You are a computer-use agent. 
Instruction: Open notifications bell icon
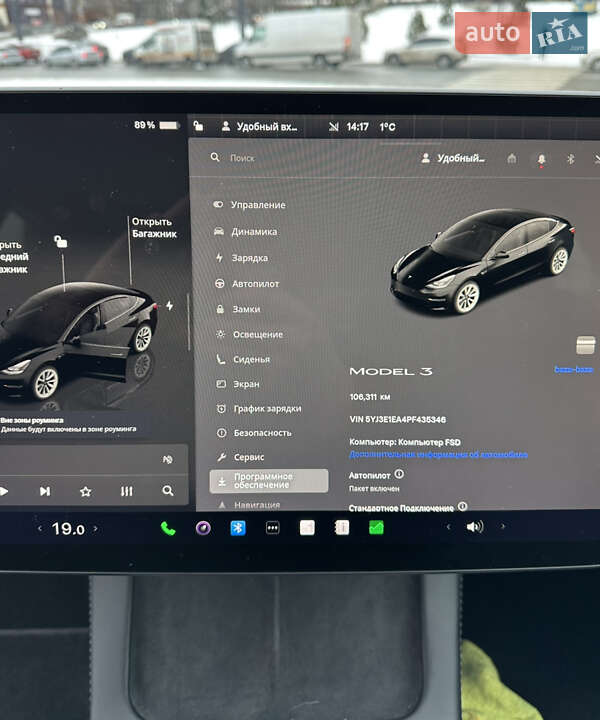pyautogui.click(x=541, y=159)
